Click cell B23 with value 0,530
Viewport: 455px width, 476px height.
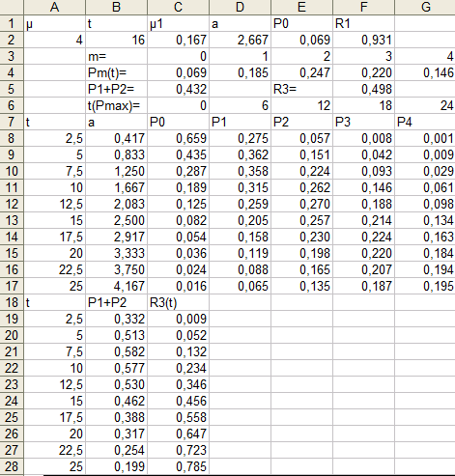(116, 384)
